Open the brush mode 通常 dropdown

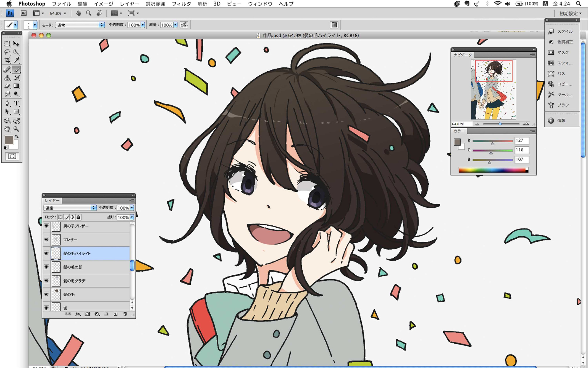(80, 25)
